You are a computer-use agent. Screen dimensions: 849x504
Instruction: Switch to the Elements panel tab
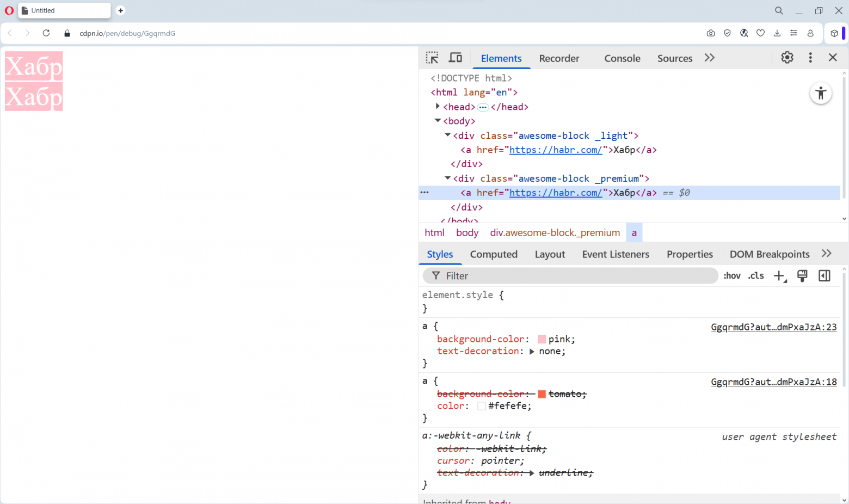pyautogui.click(x=501, y=58)
